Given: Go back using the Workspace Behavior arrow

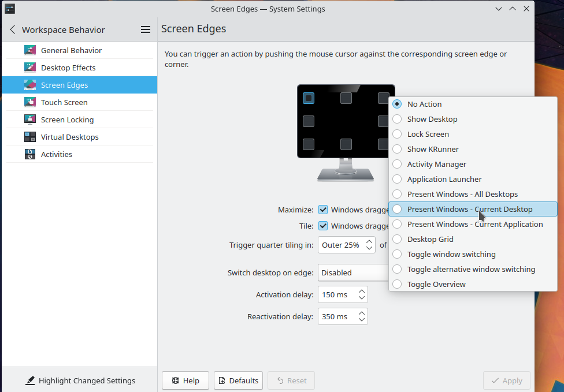Looking at the screenshot, I should coord(13,29).
